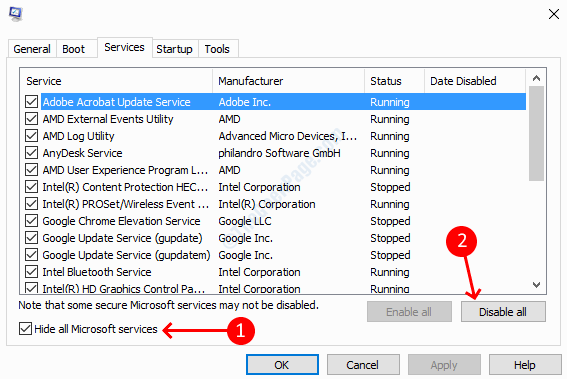Click the Date Disabled column header

[475, 81]
